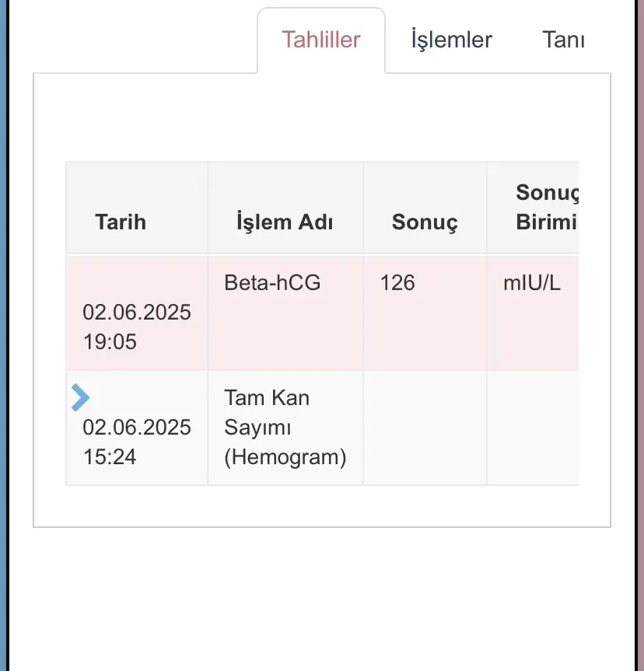Click the İşlem Adı column header
Screen dimensions: 644x671
[285, 222]
